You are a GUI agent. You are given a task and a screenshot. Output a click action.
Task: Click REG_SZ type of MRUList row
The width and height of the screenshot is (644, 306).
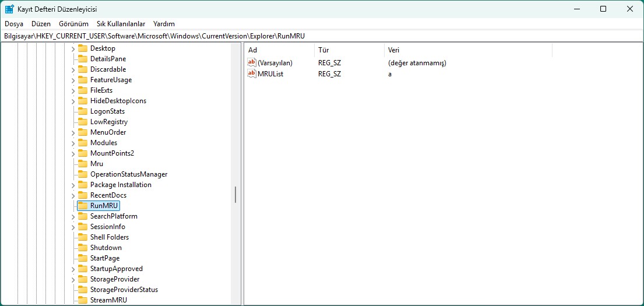[x=329, y=74]
